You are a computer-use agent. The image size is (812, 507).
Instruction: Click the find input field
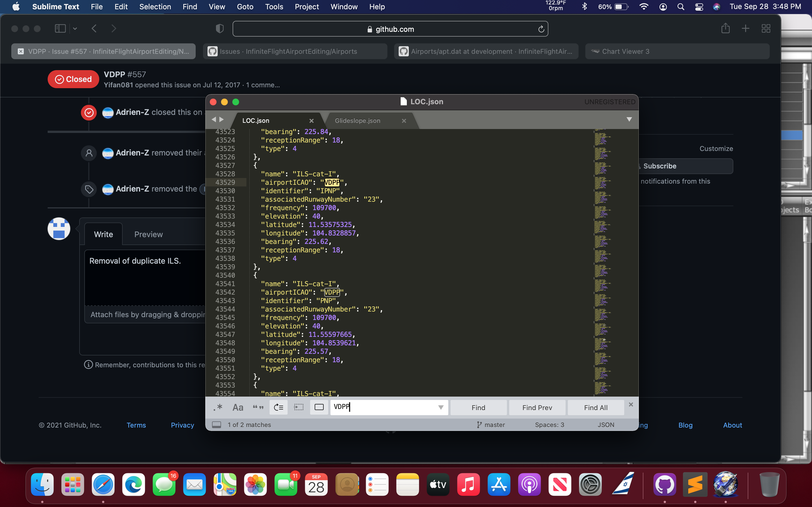pyautogui.click(x=384, y=407)
